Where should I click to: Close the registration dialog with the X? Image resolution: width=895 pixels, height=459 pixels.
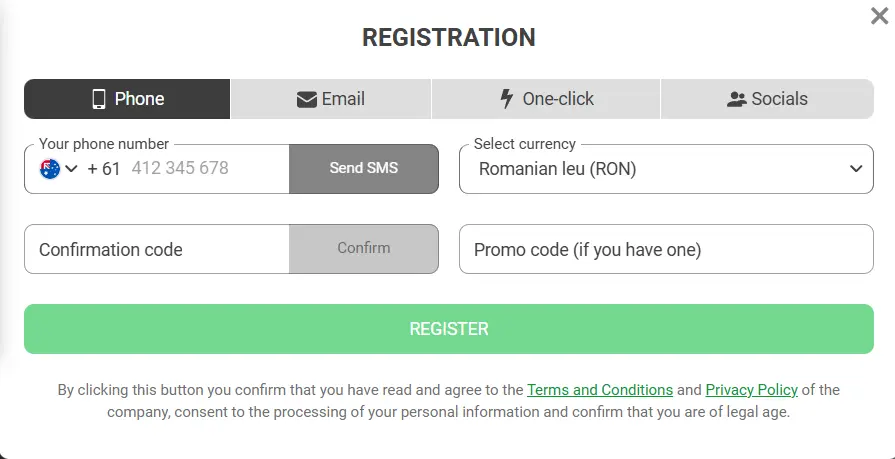880,15
